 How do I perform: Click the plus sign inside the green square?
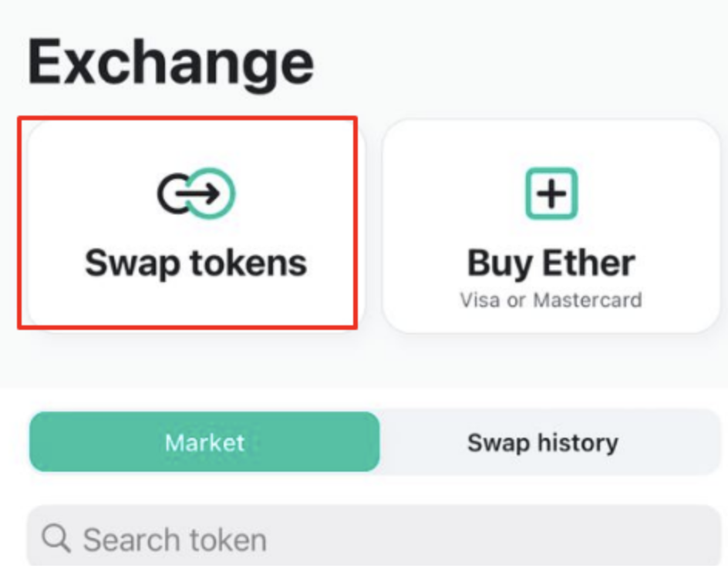pos(551,193)
